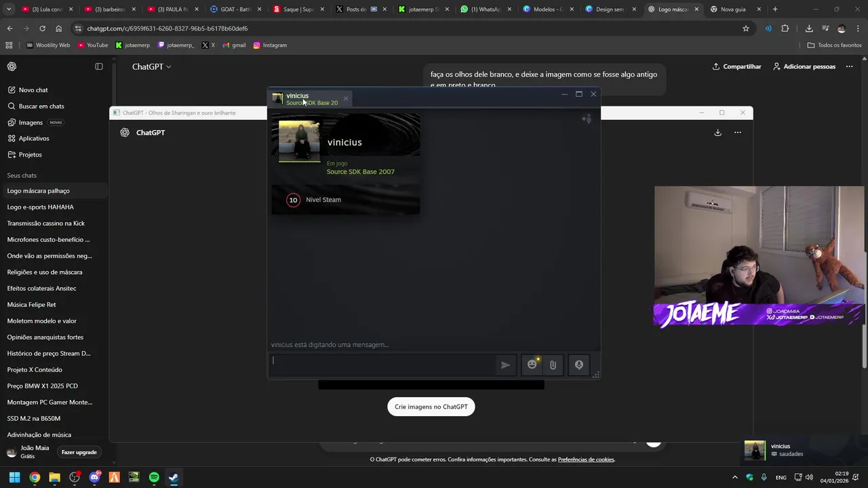Click the ChatGPT logo in sidebar
Image resolution: width=868 pixels, height=488 pixels.
pos(12,66)
